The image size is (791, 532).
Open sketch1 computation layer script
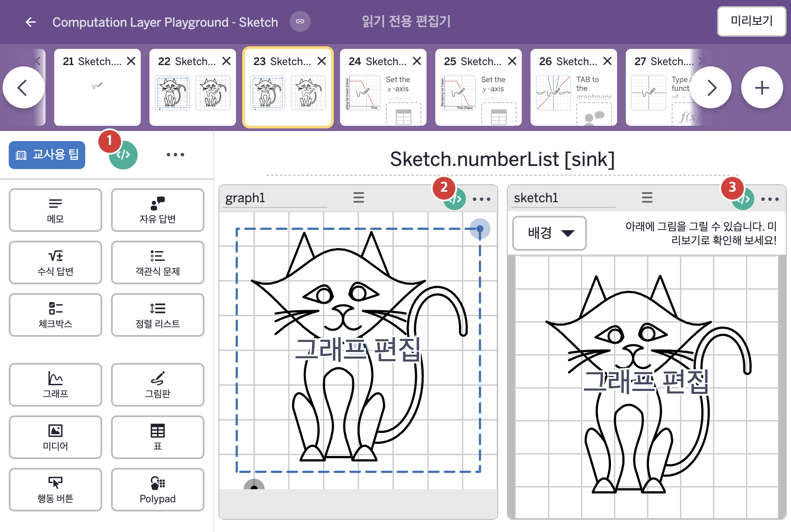(x=743, y=199)
